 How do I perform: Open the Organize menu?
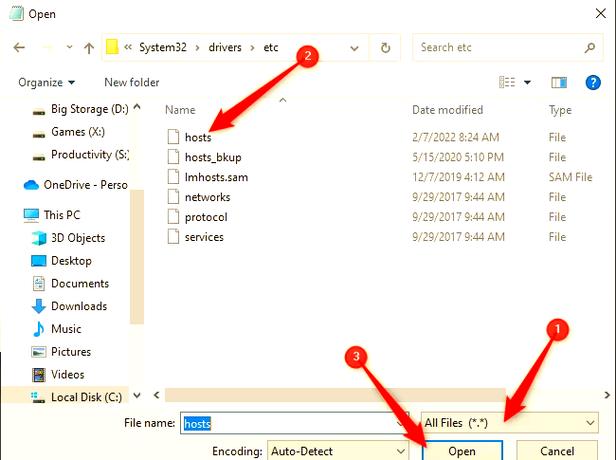point(46,82)
